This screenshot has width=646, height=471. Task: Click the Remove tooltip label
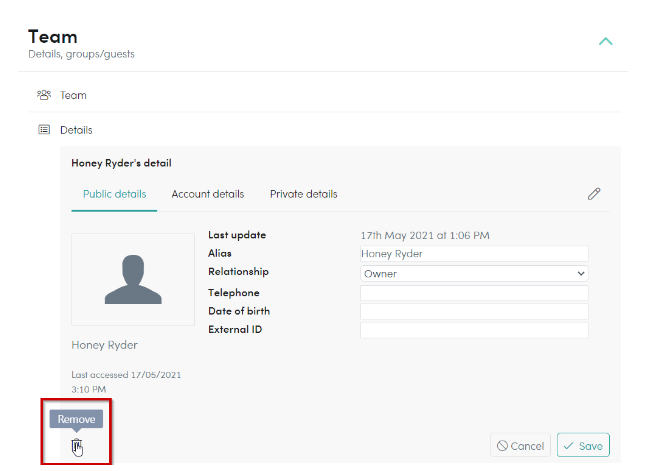click(76, 419)
